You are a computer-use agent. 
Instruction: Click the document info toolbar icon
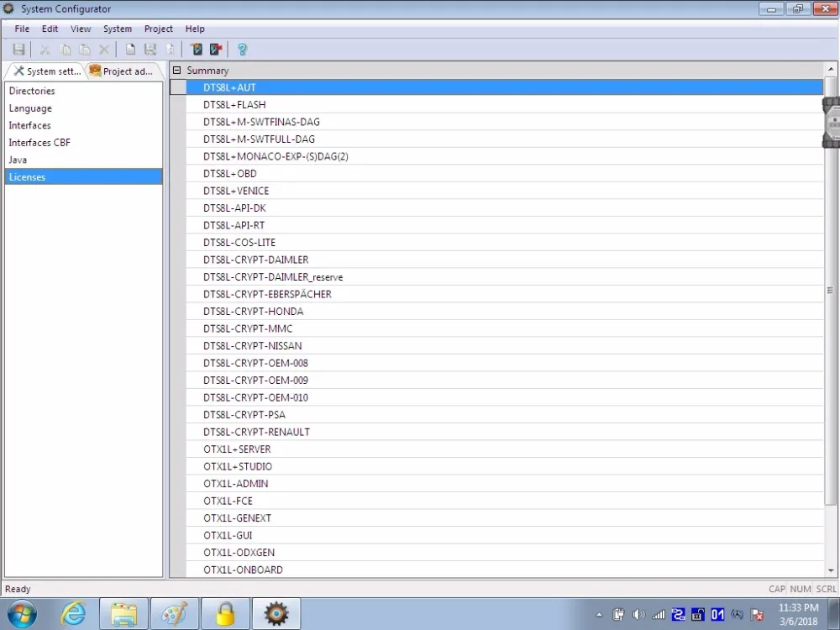click(170, 50)
